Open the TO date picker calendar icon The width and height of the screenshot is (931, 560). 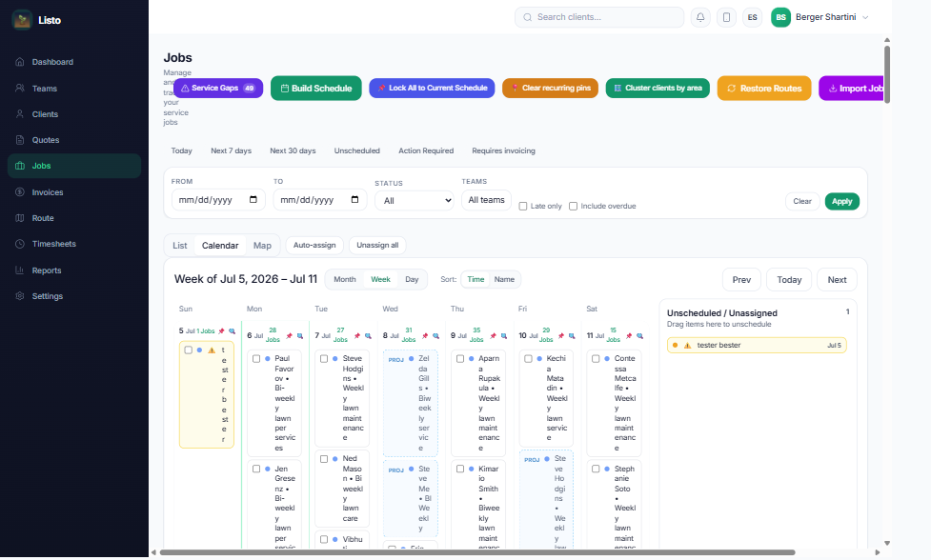click(x=354, y=199)
